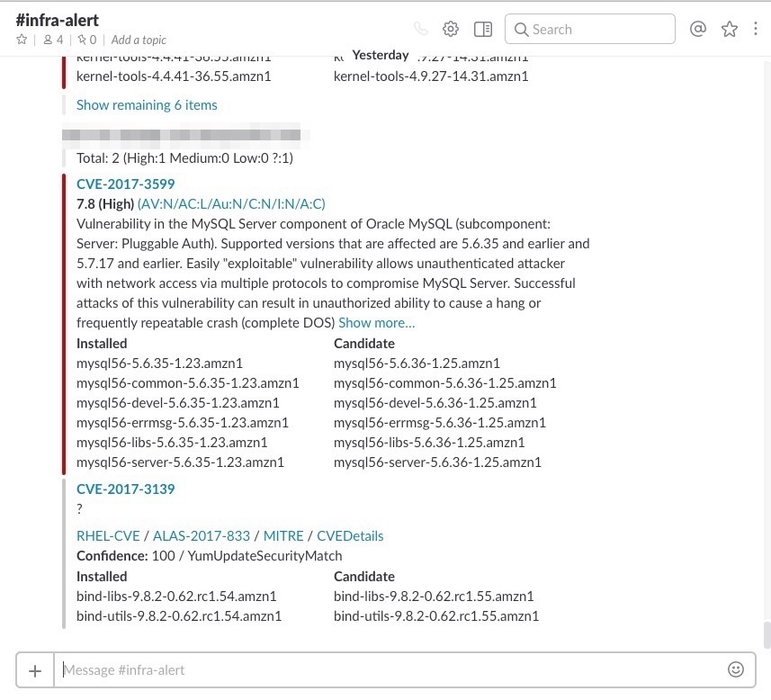Focus the Message #infra-alert input

coord(387,669)
